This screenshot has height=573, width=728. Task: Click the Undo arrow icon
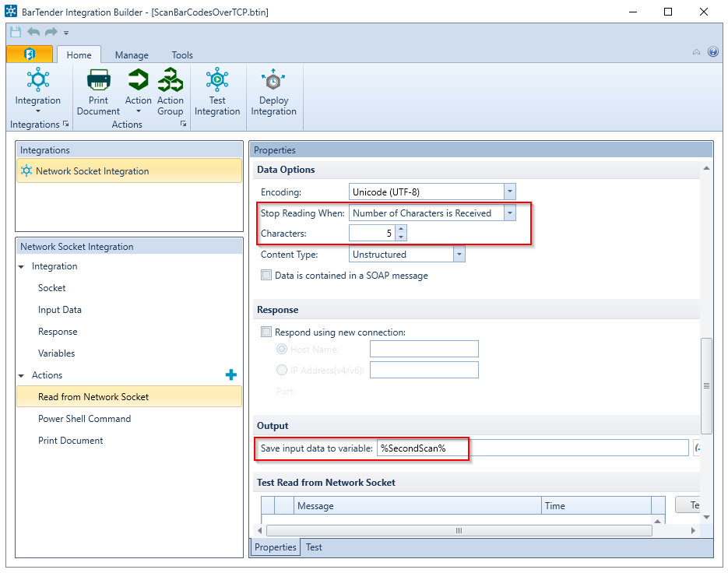point(33,32)
